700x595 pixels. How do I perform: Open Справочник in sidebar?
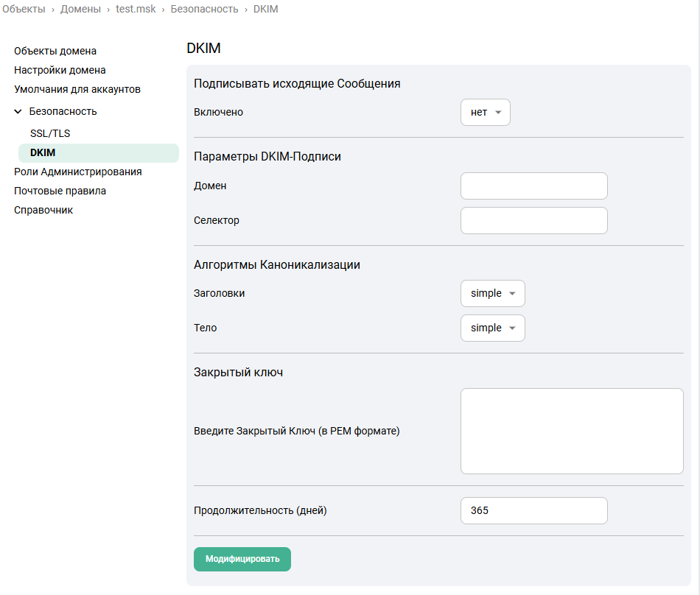pos(43,210)
